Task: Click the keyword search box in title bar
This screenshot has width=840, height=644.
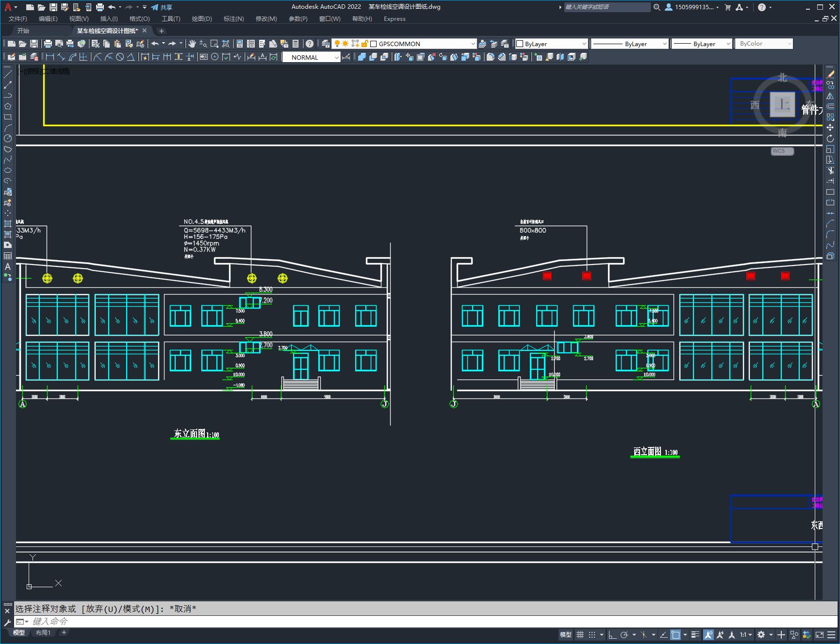Action: [x=607, y=7]
